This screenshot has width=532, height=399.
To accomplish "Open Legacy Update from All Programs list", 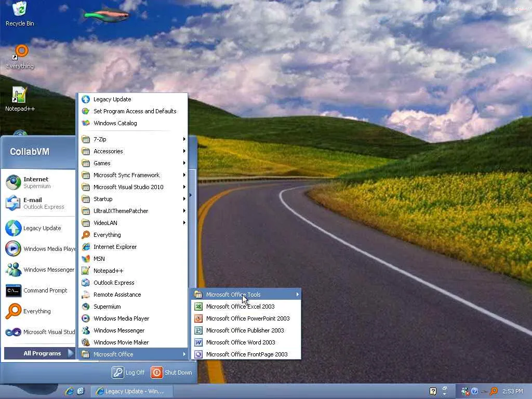I will (133, 99).
